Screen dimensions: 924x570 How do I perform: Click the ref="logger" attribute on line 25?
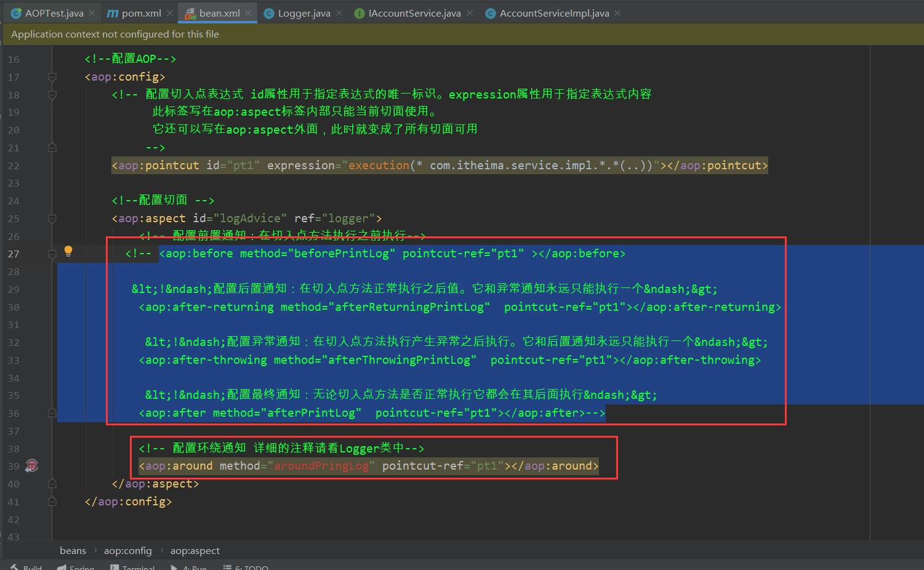[x=334, y=219]
